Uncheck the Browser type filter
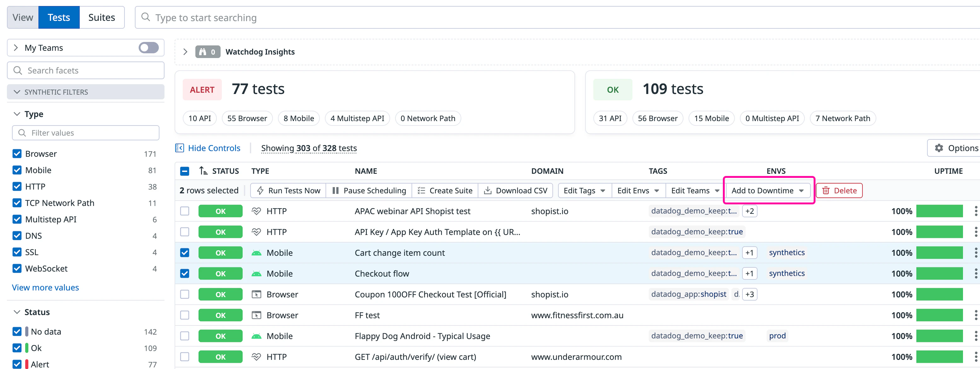This screenshot has width=980, height=369. click(17, 154)
